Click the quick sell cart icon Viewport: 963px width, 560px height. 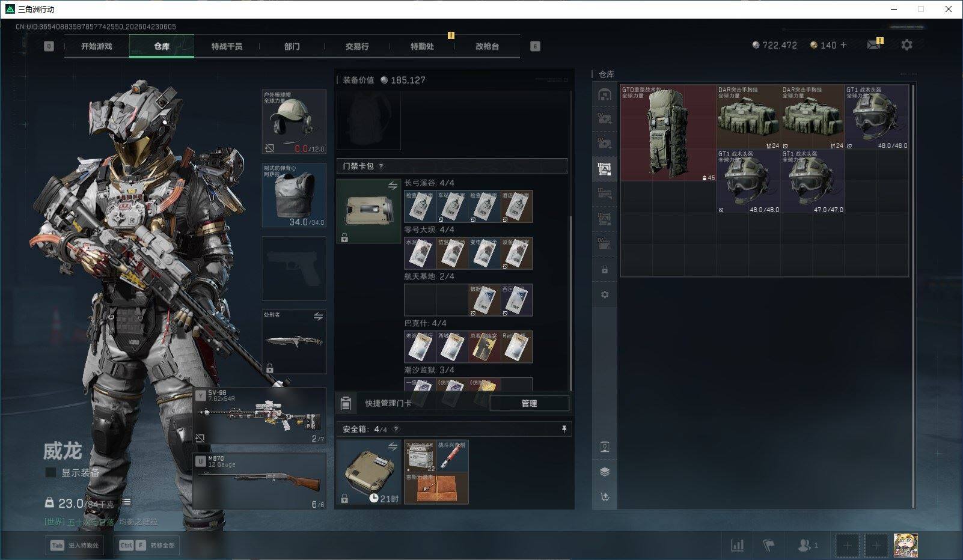click(x=605, y=497)
